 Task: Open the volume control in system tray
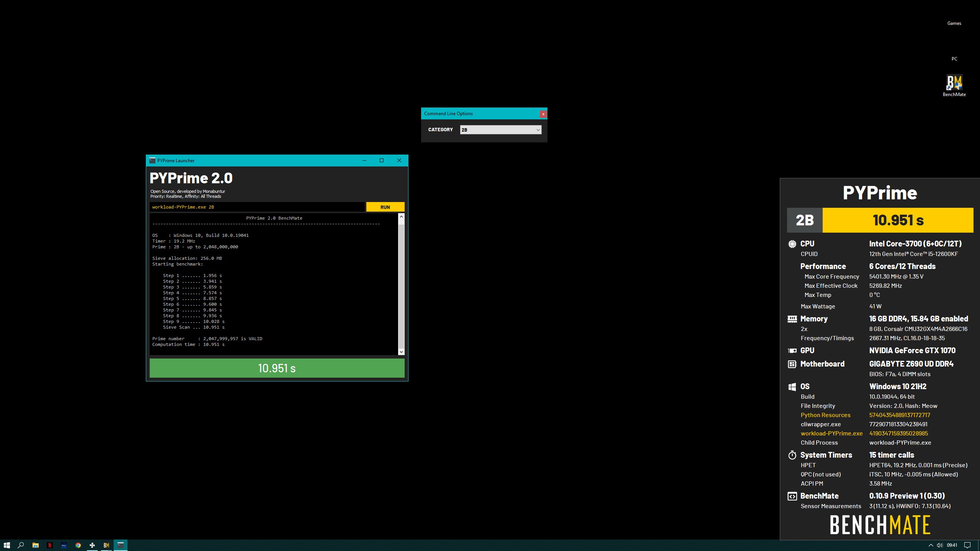tap(939, 545)
